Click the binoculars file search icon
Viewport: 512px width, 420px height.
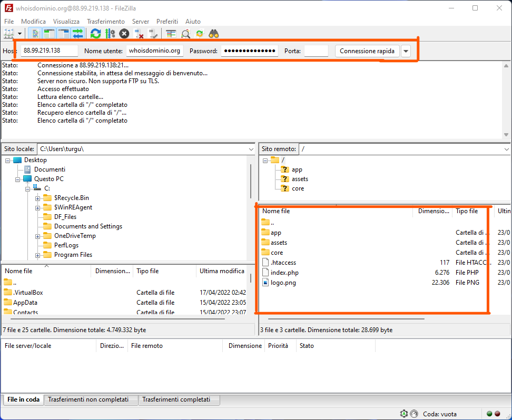(x=213, y=34)
